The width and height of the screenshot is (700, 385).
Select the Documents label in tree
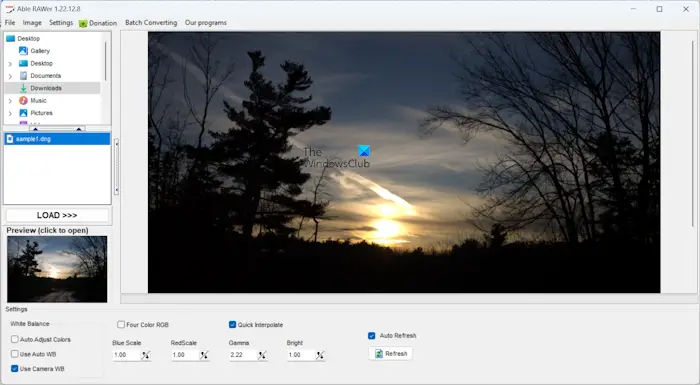46,75
